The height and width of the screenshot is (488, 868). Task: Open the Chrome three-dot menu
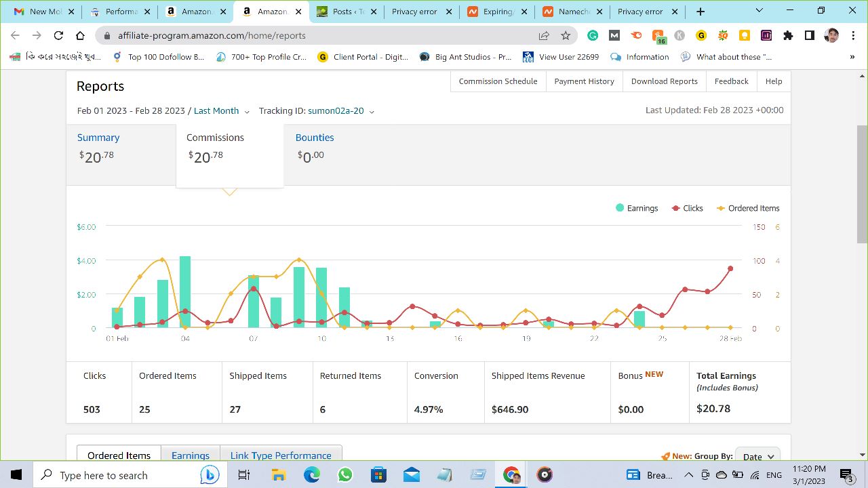[x=854, y=36]
